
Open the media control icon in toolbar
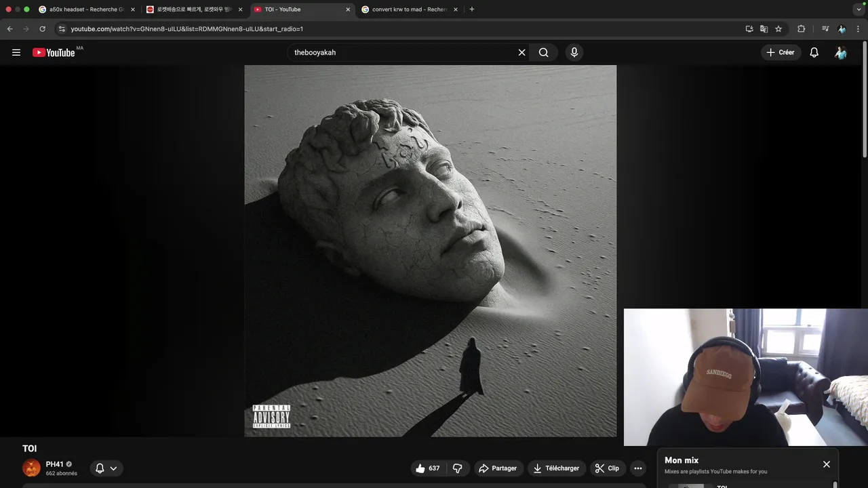click(825, 29)
